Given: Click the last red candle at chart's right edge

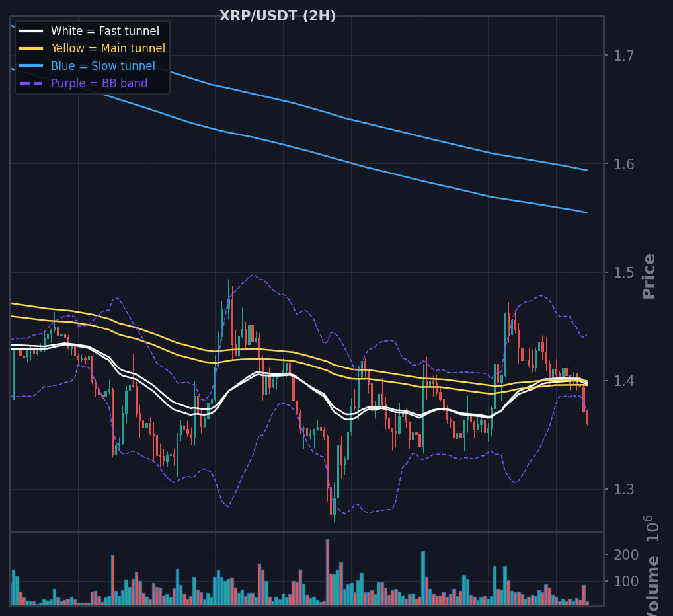Looking at the screenshot, I should pos(587,417).
